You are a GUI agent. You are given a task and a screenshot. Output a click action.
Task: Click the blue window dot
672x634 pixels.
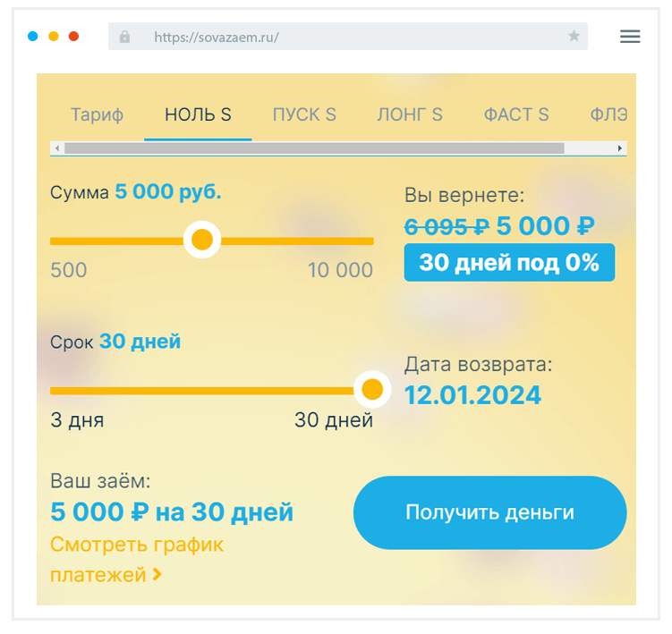click(x=33, y=37)
